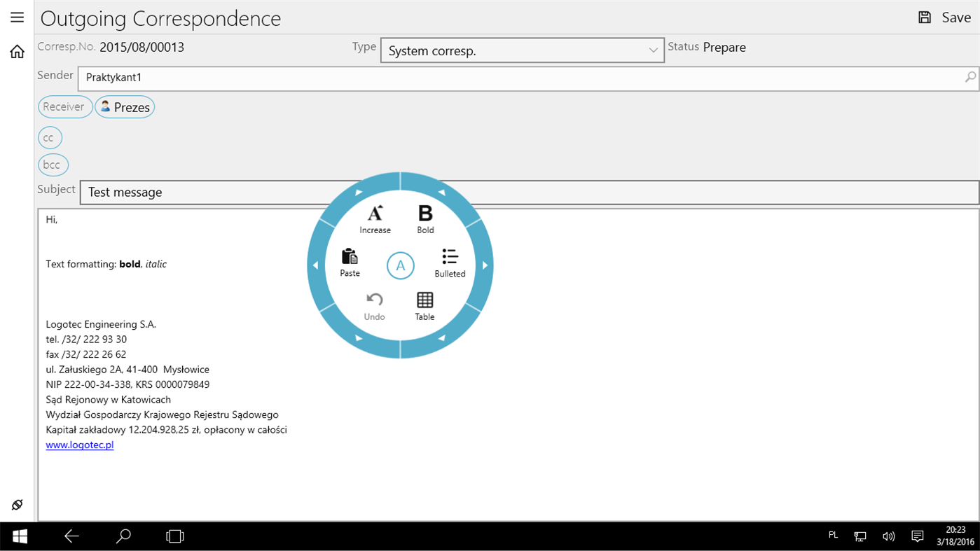Go to the Home screen icon
The width and height of the screenshot is (980, 551).
click(17, 51)
